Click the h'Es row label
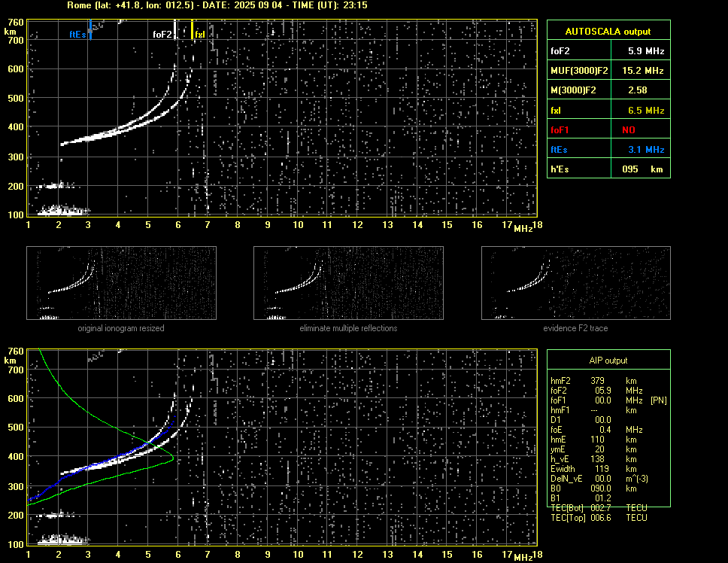 pyautogui.click(x=560, y=169)
